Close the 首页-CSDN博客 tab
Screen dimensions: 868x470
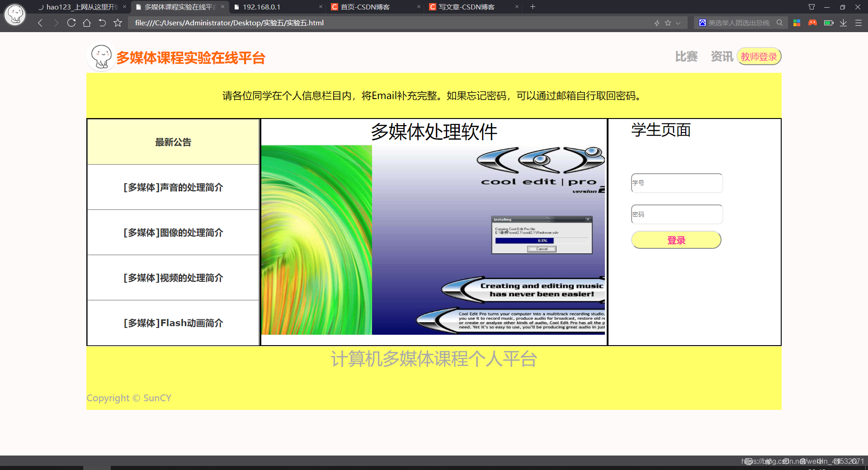(x=419, y=7)
